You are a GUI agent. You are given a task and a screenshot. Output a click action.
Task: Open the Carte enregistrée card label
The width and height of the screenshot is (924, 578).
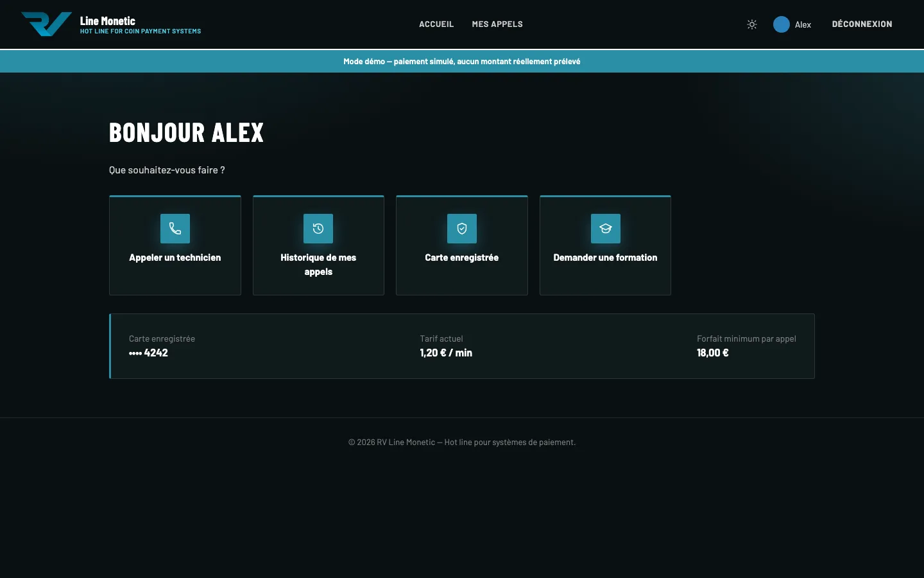click(462, 258)
